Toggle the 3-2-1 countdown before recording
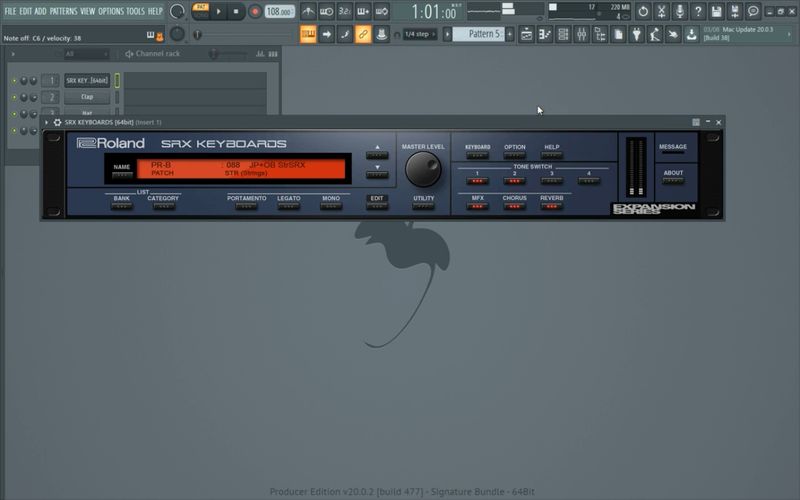 345,11
